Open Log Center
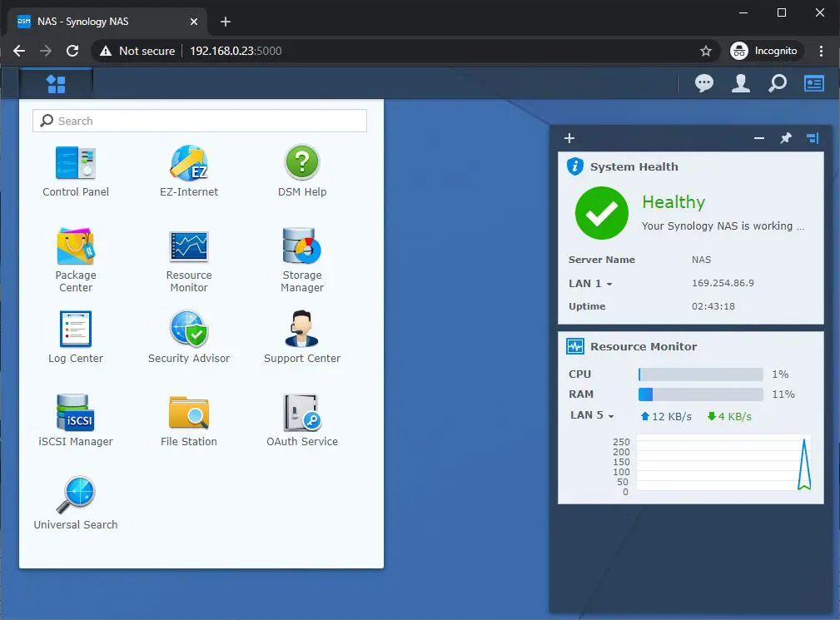The width and height of the screenshot is (840, 620). tap(76, 337)
